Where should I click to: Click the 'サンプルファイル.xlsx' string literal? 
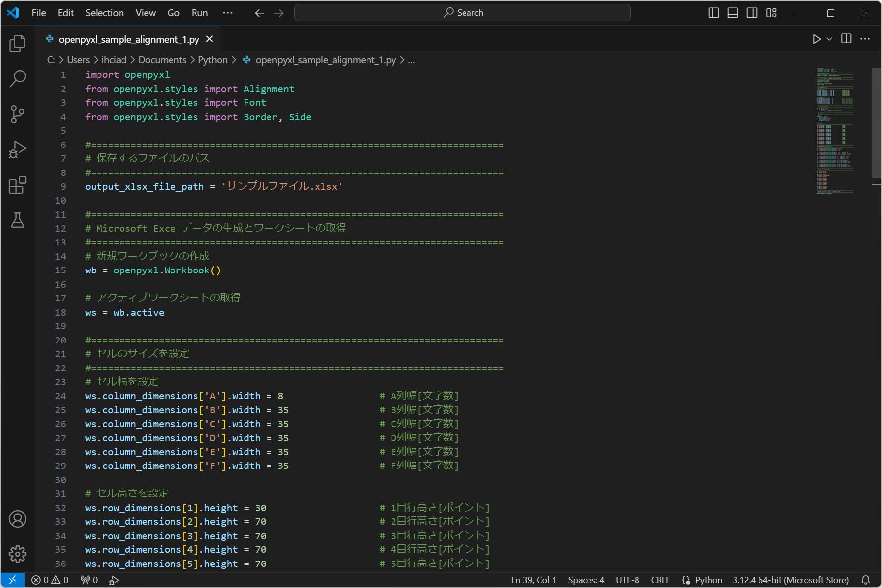[x=282, y=187]
